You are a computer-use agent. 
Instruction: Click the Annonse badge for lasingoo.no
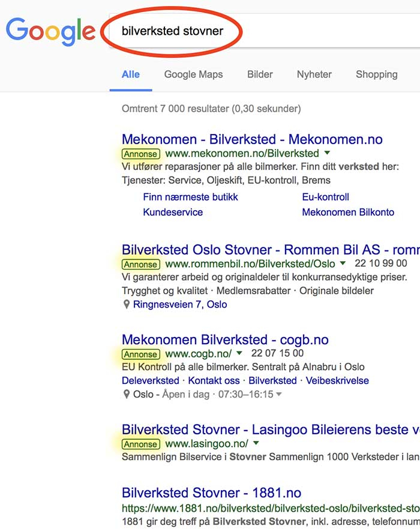[x=141, y=445]
